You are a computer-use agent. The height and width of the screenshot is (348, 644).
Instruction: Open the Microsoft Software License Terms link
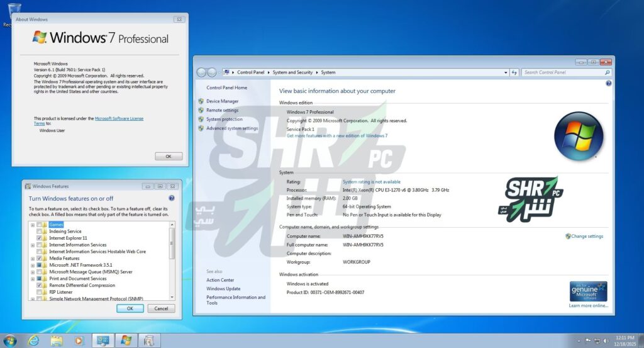click(119, 118)
